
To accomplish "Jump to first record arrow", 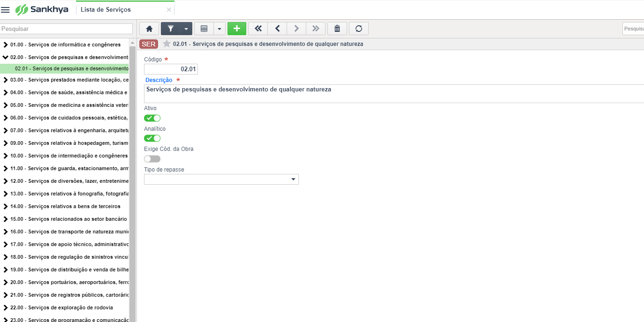I will coord(258,29).
